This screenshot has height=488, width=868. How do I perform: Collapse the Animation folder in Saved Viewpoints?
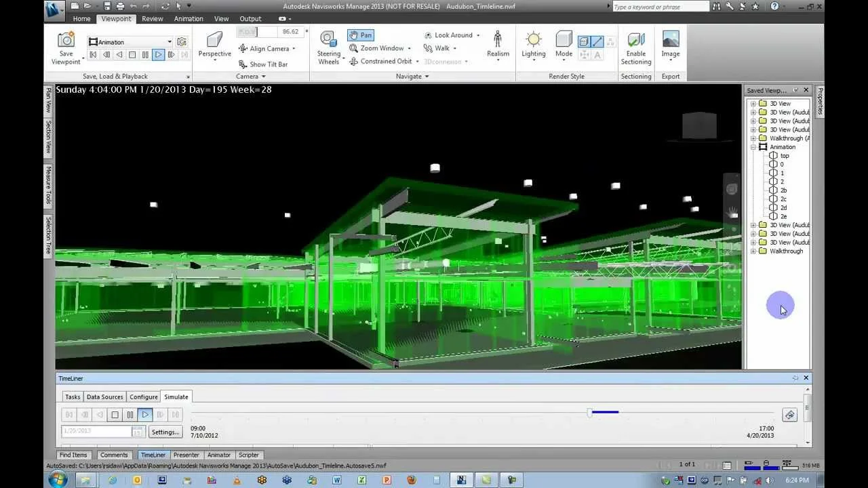tap(753, 147)
